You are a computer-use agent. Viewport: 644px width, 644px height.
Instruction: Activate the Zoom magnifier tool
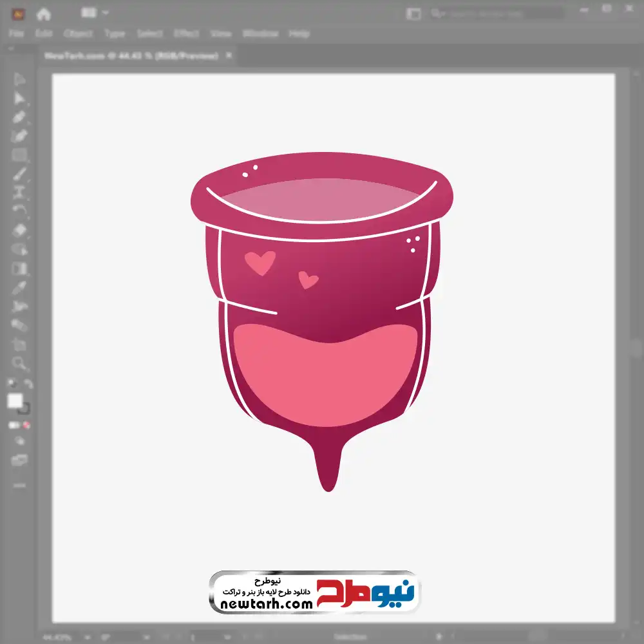tap(19, 363)
